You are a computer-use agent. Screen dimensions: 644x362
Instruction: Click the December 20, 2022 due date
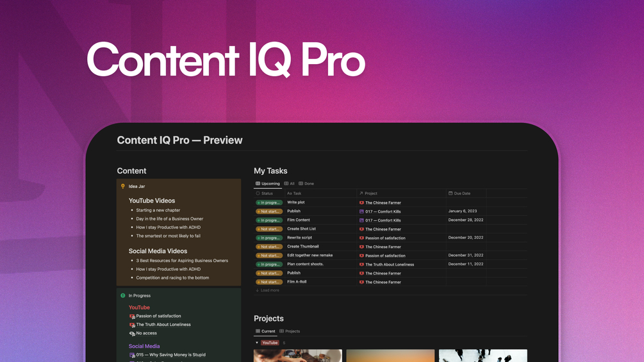(x=466, y=238)
